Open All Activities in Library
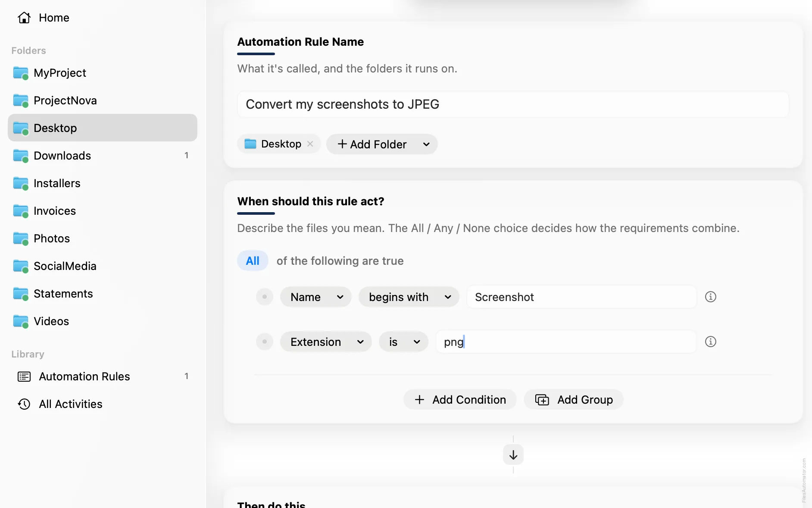The height and width of the screenshot is (508, 812). pos(103,404)
